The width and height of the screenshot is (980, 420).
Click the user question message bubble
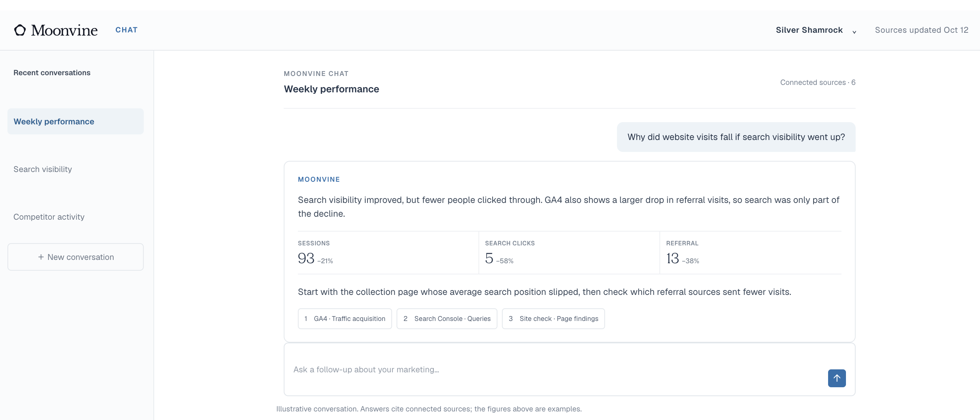pyautogui.click(x=736, y=137)
